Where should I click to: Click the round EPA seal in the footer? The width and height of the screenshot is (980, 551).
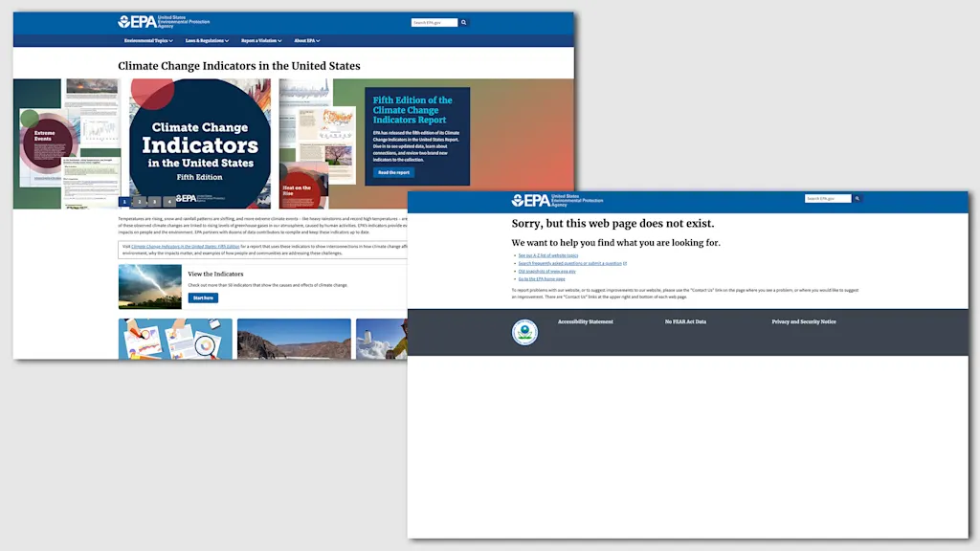click(524, 332)
